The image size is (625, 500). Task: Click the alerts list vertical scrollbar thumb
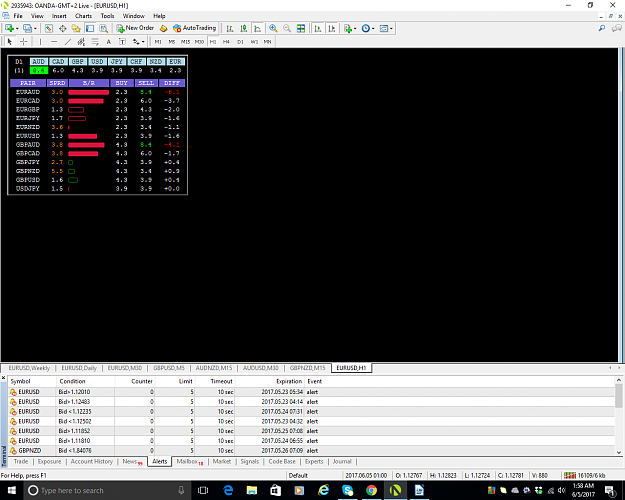(x=619, y=396)
